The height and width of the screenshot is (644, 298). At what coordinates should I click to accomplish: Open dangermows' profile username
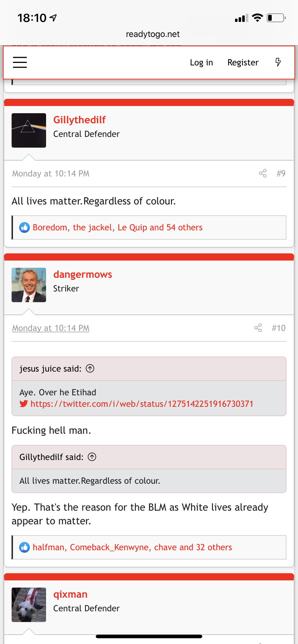click(83, 275)
